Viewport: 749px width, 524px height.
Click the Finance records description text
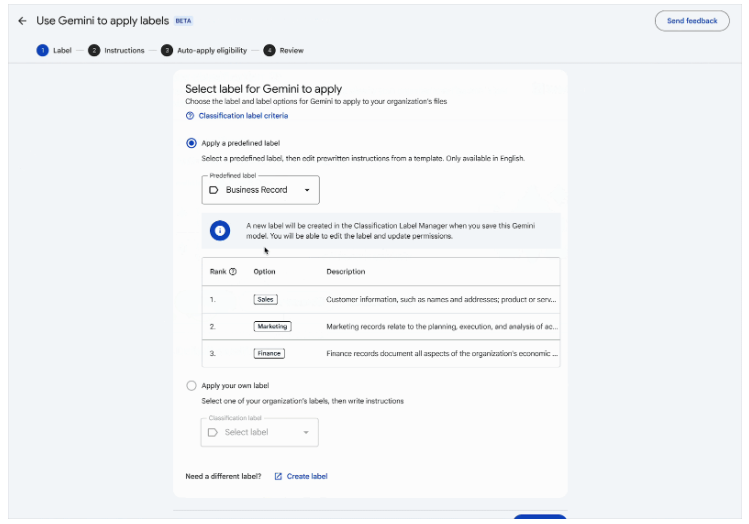coord(442,353)
